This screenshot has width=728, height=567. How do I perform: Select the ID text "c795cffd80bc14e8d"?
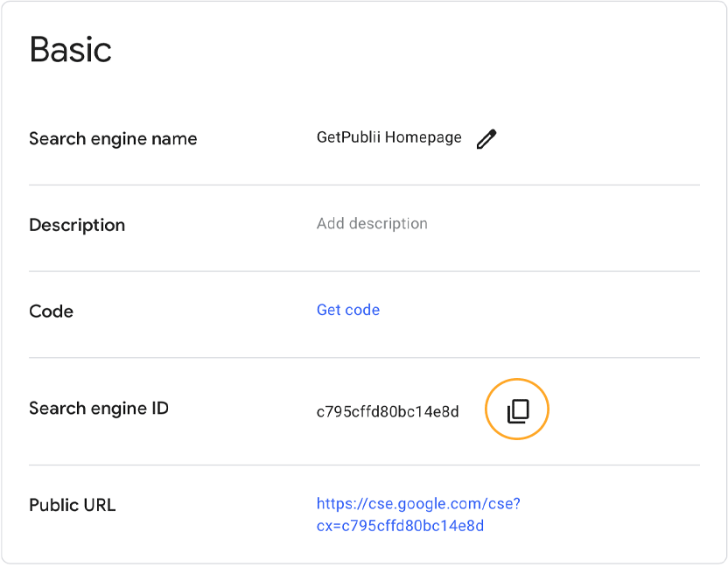[387, 411]
